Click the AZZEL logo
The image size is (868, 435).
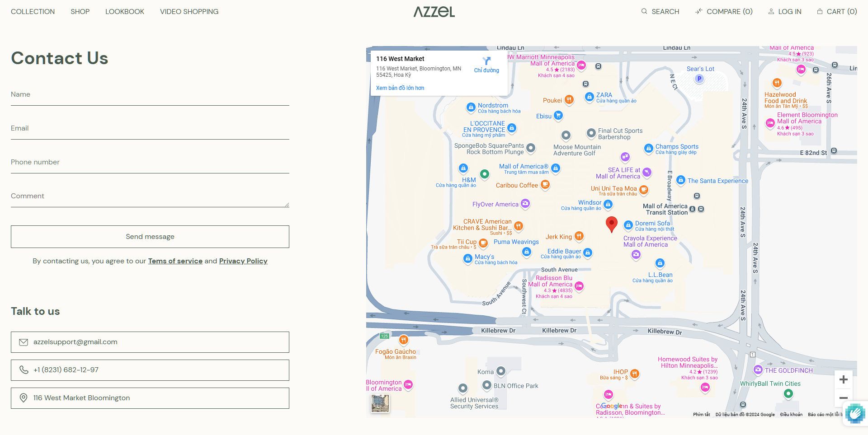coord(434,12)
